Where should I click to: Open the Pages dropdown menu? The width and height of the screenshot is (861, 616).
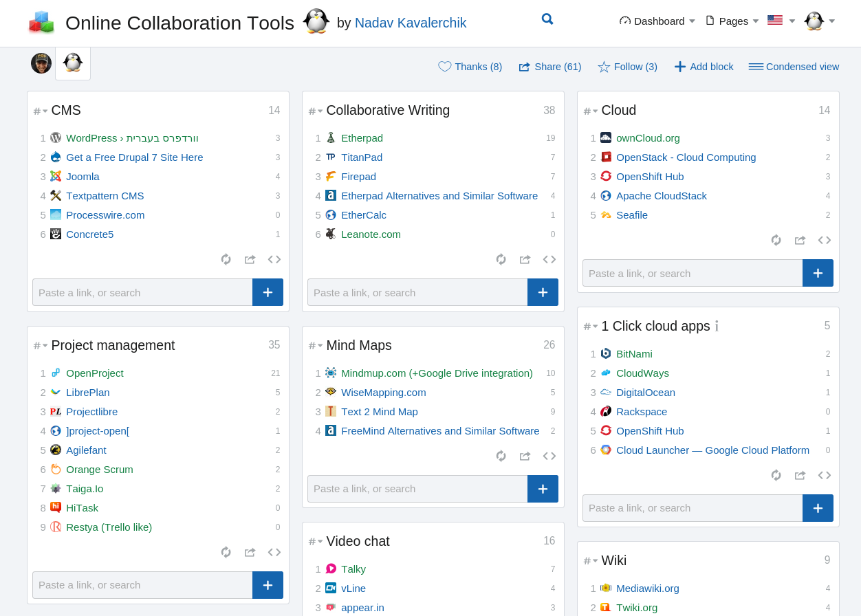click(x=732, y=21)
